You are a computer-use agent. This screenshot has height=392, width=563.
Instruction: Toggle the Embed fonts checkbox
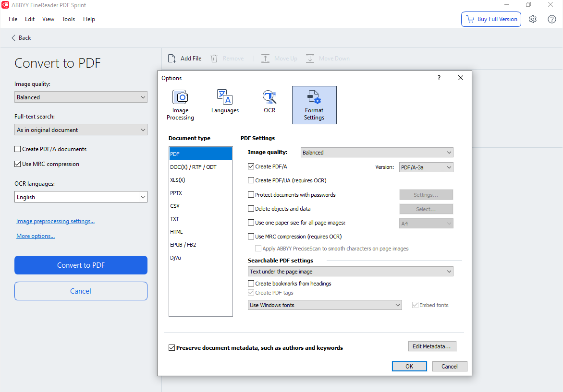click(x=415, y=305)
